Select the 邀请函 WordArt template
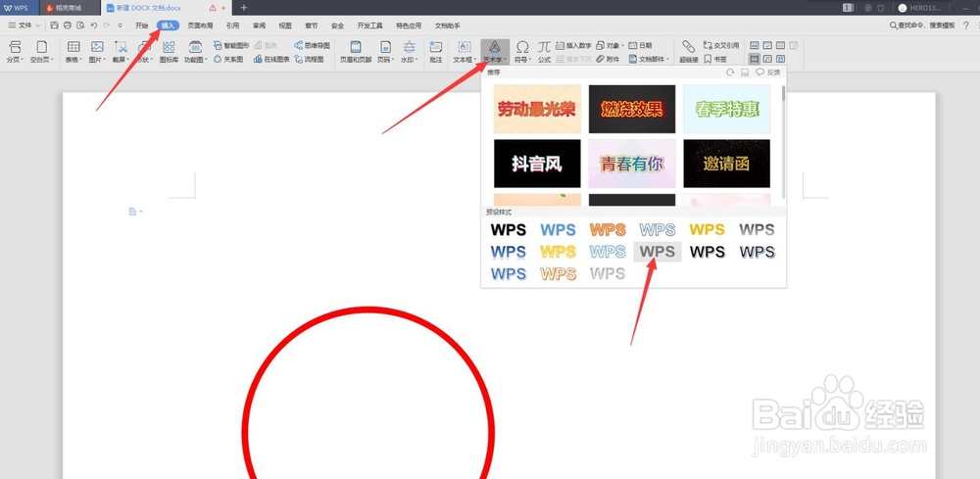This screenshot has height=479, width=980. [x=727, y=164]
